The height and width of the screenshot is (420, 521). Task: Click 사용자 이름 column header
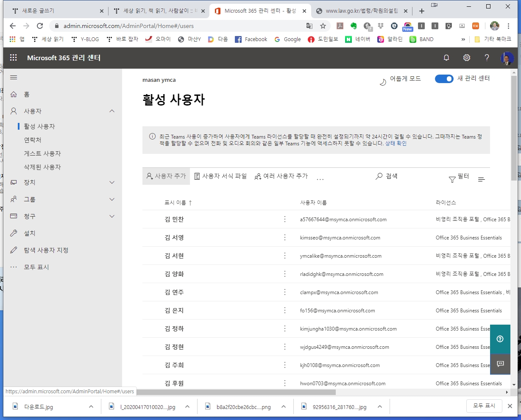click(313, 203)
